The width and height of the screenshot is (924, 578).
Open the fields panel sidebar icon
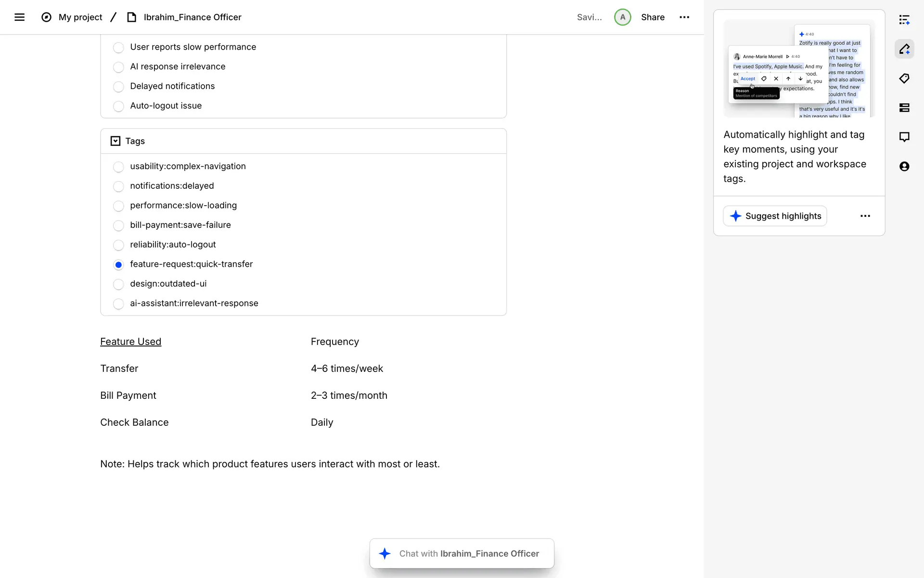point(904,108)
